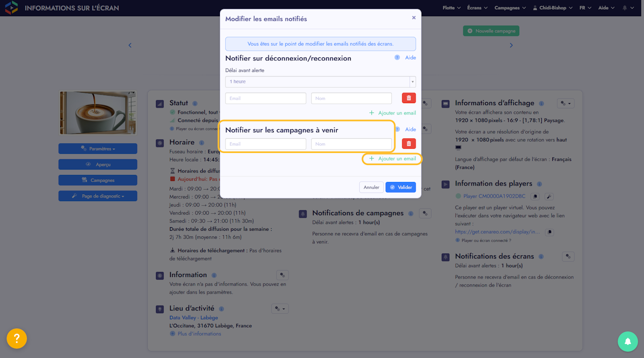Click the Valider button
Screen dimensions: 644x358
pos(400,187)
